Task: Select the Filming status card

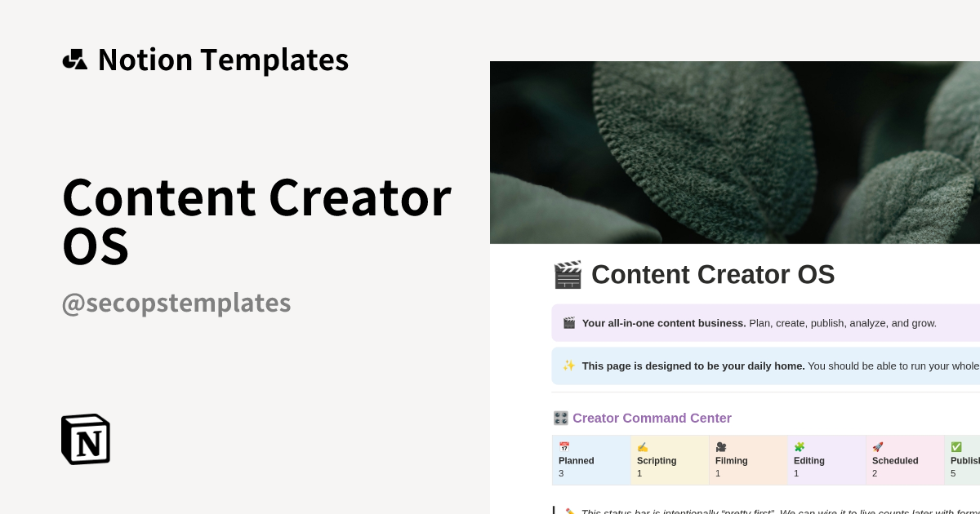Action: click(748, 460)
